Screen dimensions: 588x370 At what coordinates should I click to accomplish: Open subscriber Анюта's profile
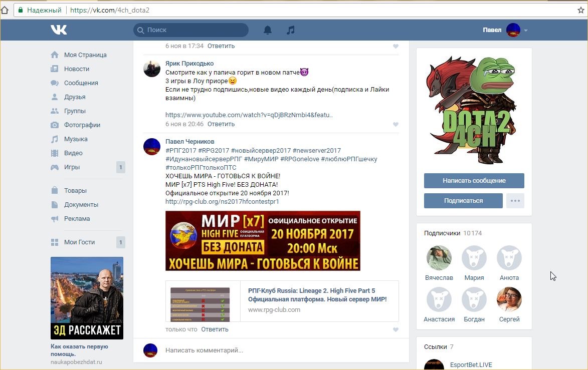[509, 262]
